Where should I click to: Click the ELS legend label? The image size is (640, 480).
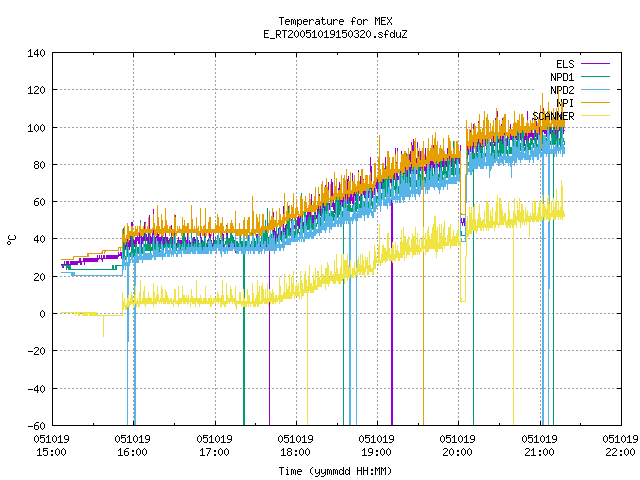point(565,64)
